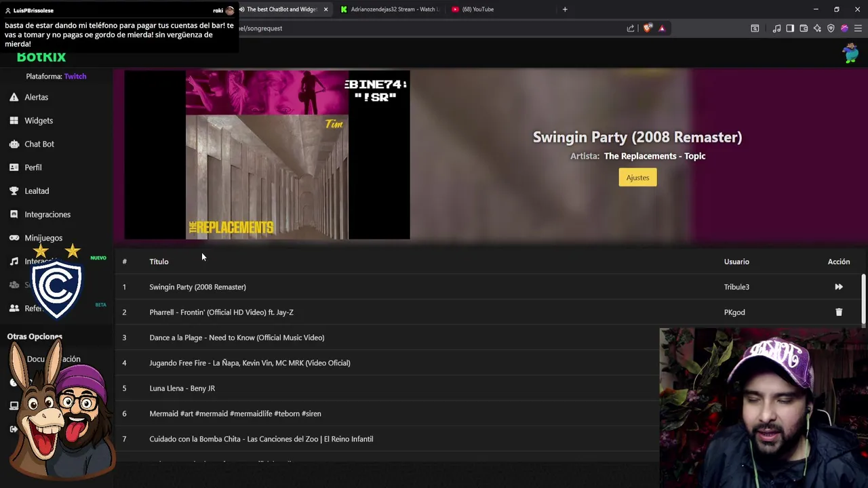Delete the Pharrell Frontin' song request

[839, 312]
